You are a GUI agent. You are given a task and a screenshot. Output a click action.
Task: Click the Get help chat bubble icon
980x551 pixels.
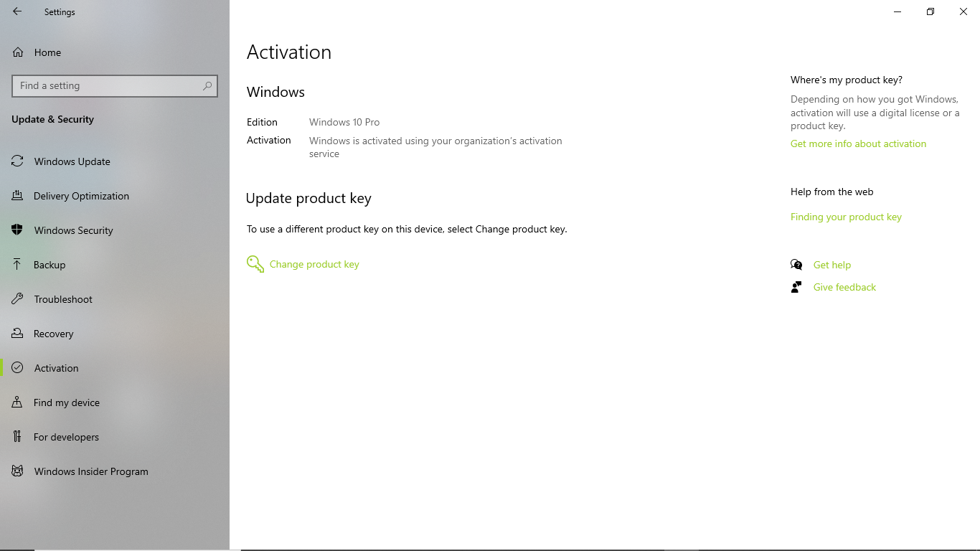pyautogui.click(x=796, y=265)
